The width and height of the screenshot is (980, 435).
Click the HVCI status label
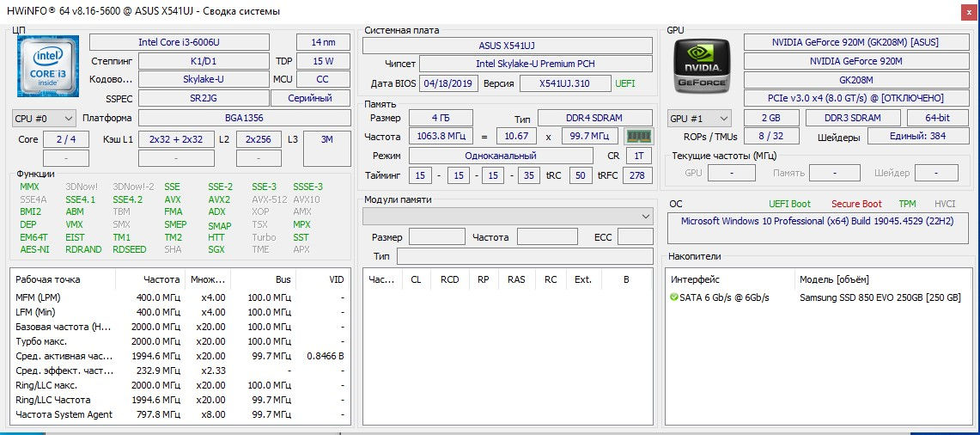(x=945, y=204)
